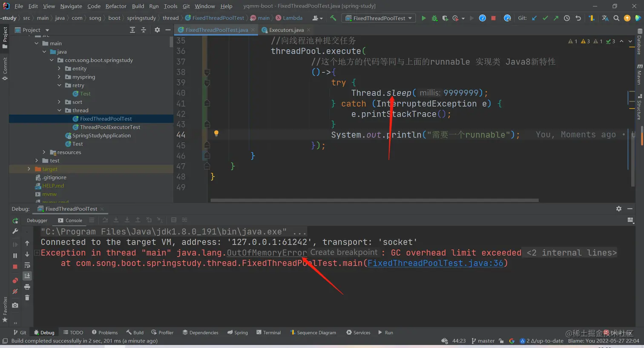644x348 pixels.
Task: Open the FixedThreadPoolTest.java:36 stack trace link
Action: point(435,263)
